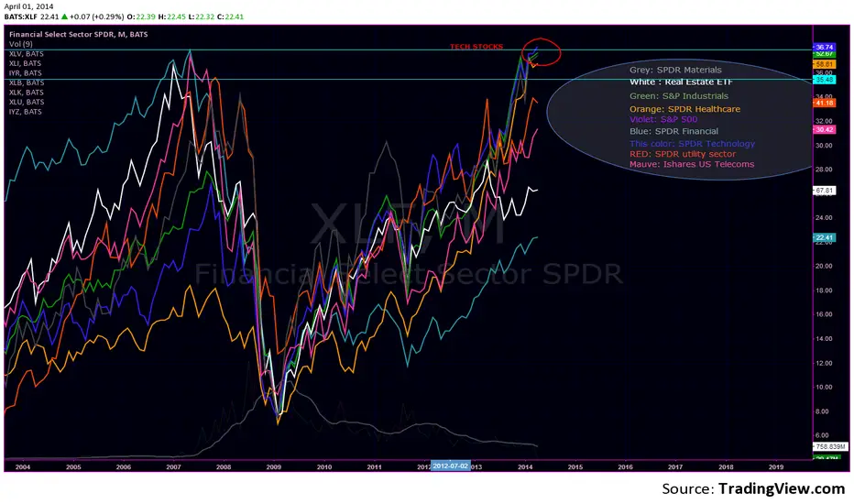
Task: Click the 'Violet: S&P 500' legend line
Action: coord(663,119)
